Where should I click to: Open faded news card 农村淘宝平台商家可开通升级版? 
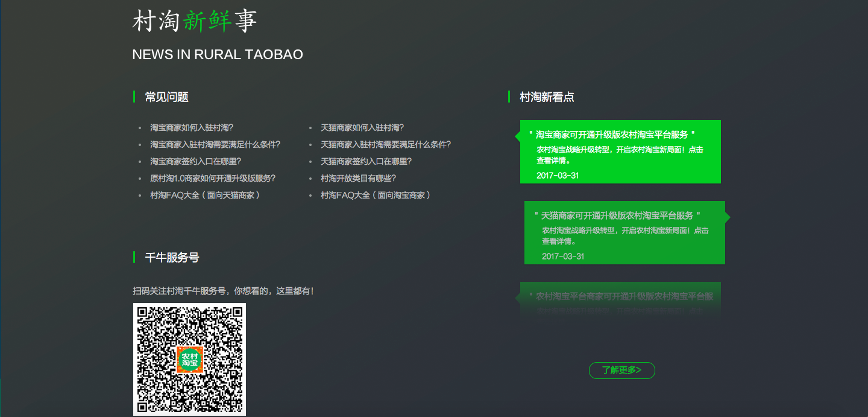(620, 299)
